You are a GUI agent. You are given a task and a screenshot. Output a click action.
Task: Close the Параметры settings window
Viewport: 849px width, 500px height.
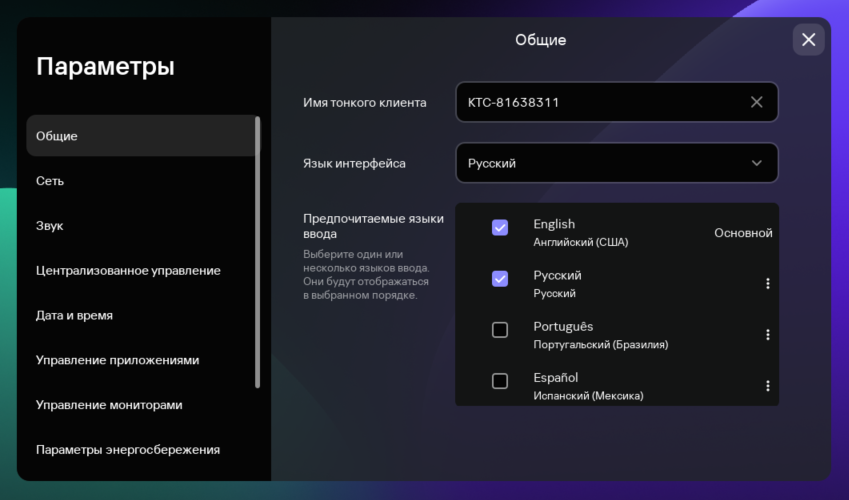(x=808, y=39)
